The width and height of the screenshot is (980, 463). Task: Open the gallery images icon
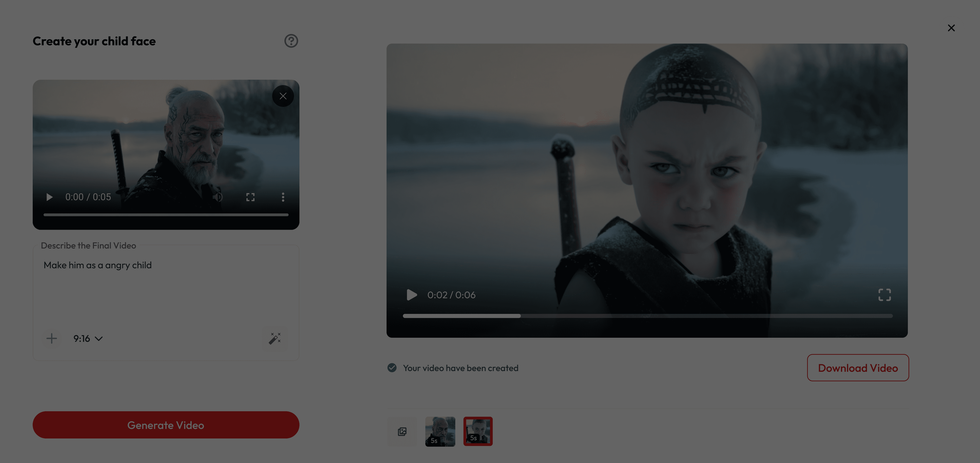pos(402,431)
